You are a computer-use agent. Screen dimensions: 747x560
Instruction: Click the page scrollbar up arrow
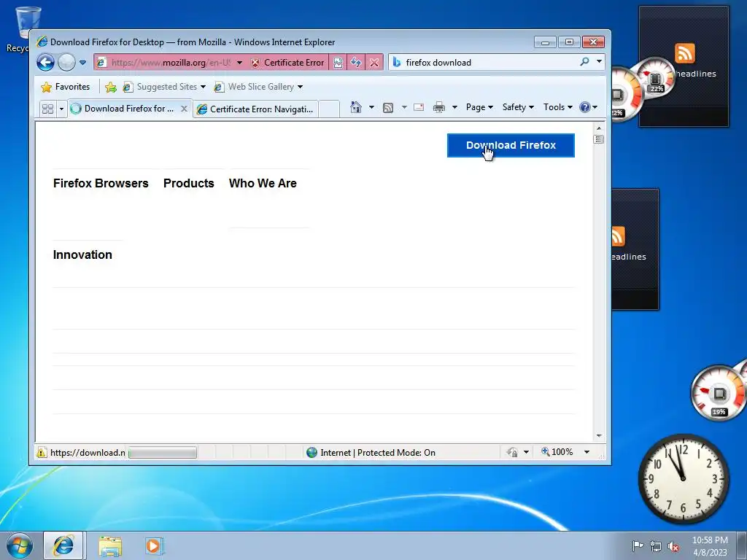coord(599,128)
